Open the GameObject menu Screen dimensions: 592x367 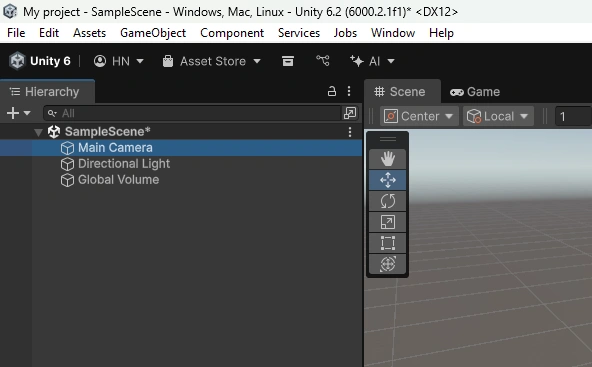click(153, 33)
